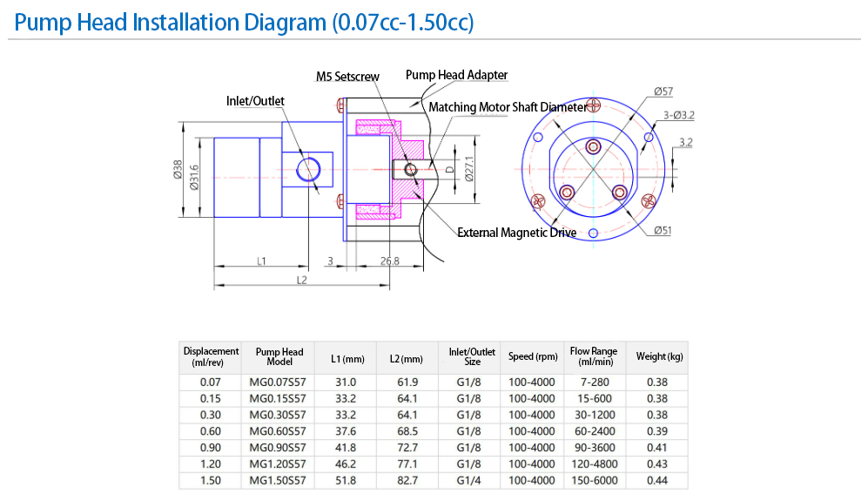Image resolution: width=868 pixels, height=501 pixels.
Task: Click the Displacement (ml/rev) column header
Action: 211,356
